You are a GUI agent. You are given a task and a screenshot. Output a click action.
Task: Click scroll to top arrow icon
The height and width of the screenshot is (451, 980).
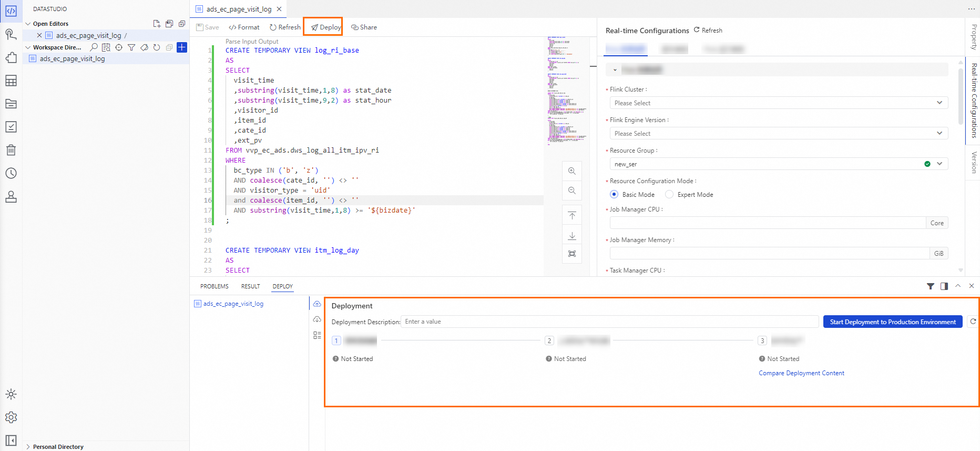(572, 216)
